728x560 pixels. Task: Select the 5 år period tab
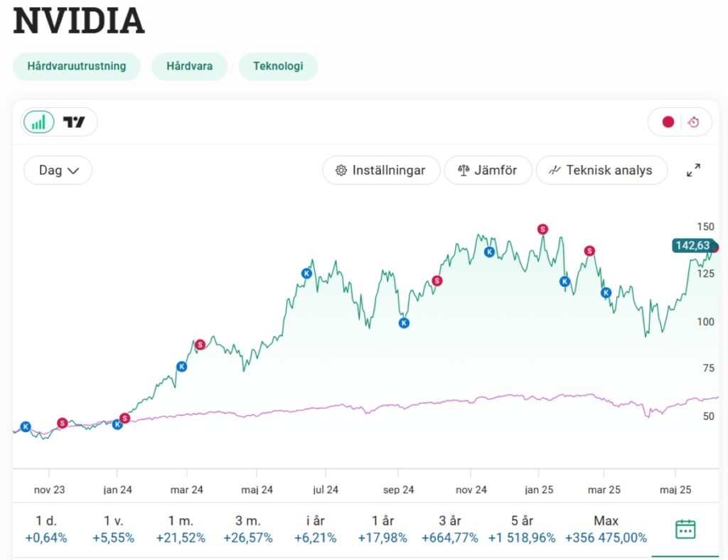point(522,529)
